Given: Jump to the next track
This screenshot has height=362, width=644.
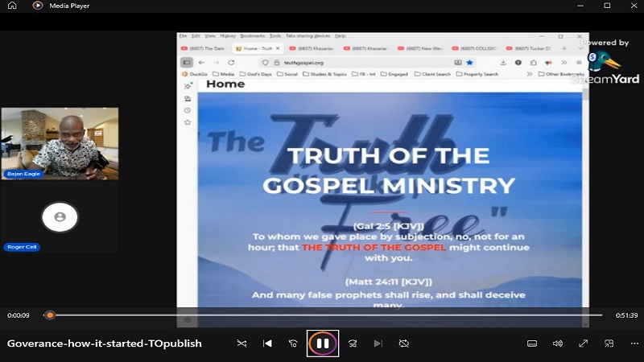Looking at the screenshot, I should [x=378, y=343].
